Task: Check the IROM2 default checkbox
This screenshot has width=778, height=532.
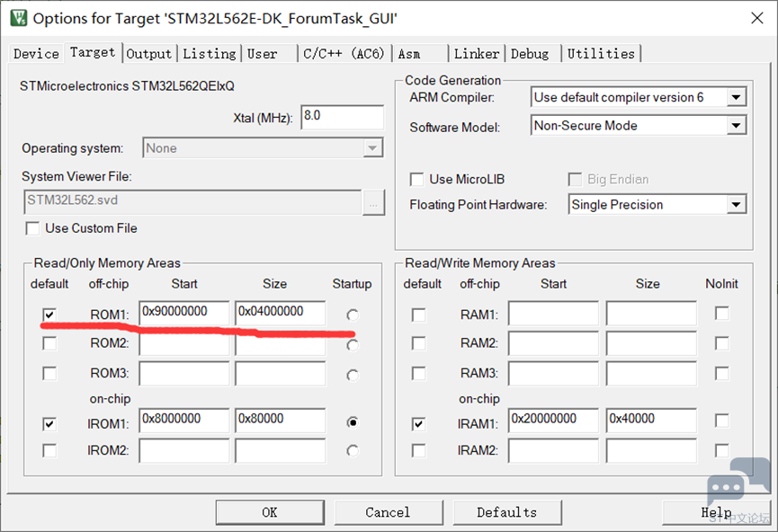Action: (49, 451)
